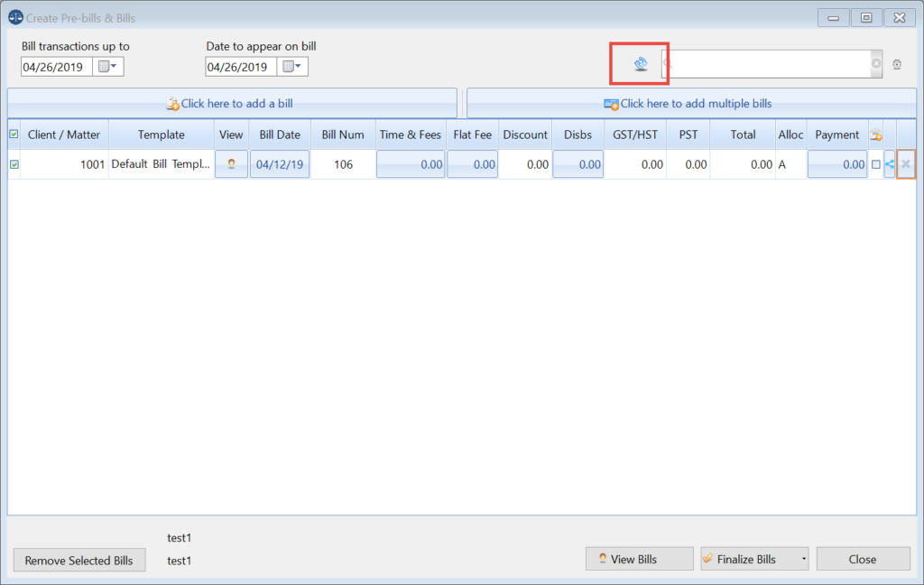Sort by Template column header
The height and width of the screenshot is (585, 924).
[162, 135]
